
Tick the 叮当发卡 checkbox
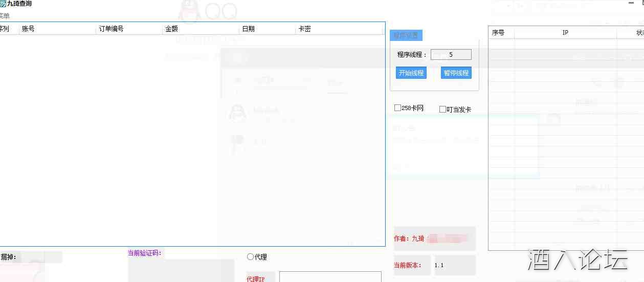443,110
